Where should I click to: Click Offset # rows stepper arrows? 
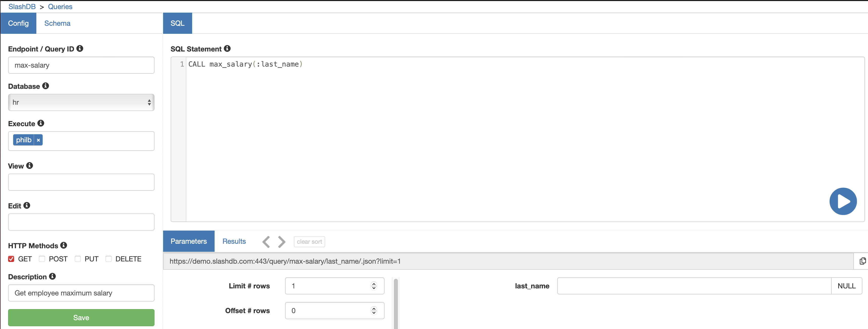[x=374, y=311]
